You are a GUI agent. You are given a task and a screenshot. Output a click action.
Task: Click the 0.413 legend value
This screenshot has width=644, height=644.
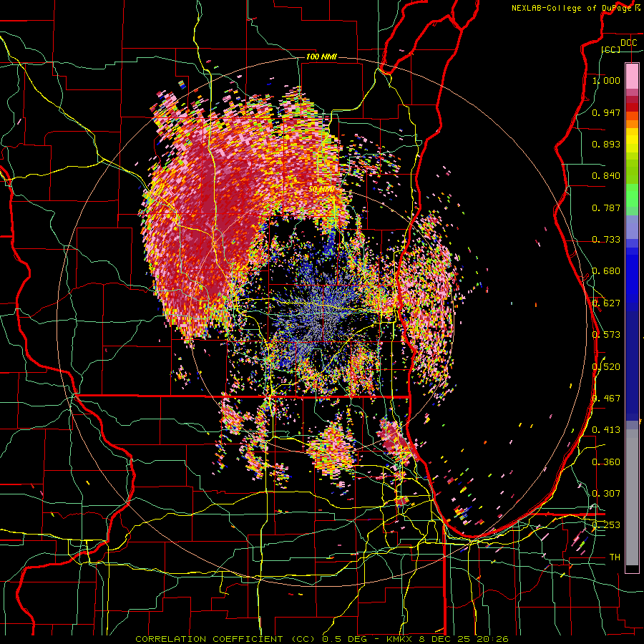pyautogui.click(x=606, y=430)
